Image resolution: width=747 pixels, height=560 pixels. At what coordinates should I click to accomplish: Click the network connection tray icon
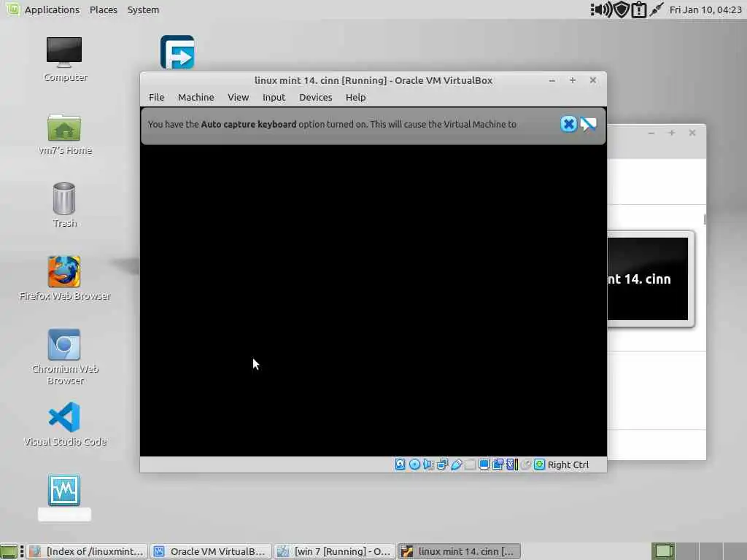click(656, 9)
